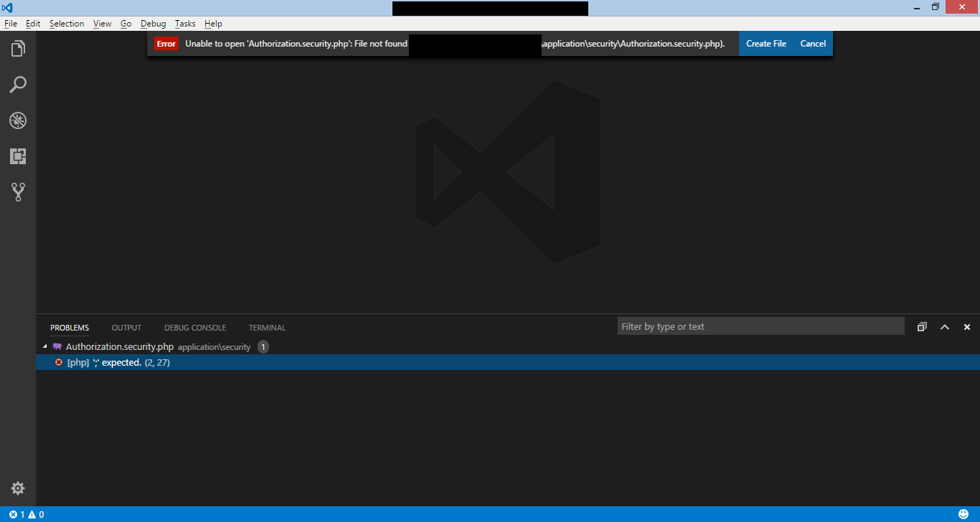Maximize the panel with the up chevron

(x=945, y=327)
